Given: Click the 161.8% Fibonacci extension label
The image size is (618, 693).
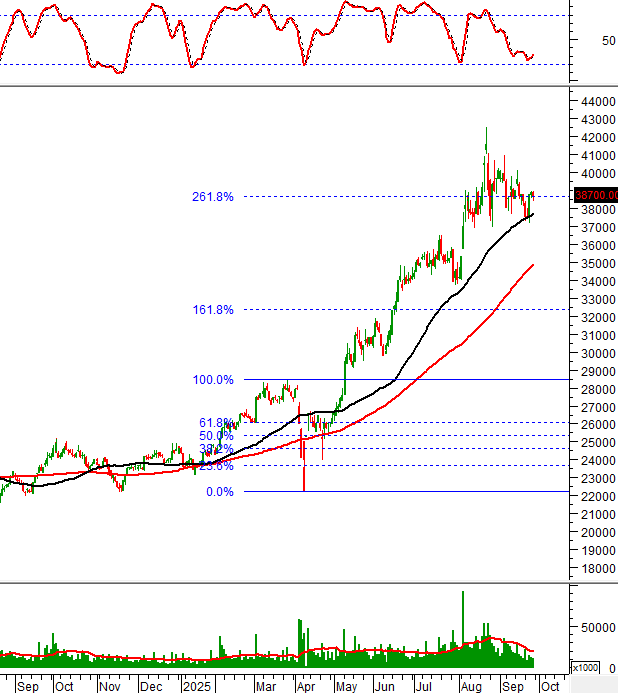Looking at the screenshot, I should coord(213,310).
